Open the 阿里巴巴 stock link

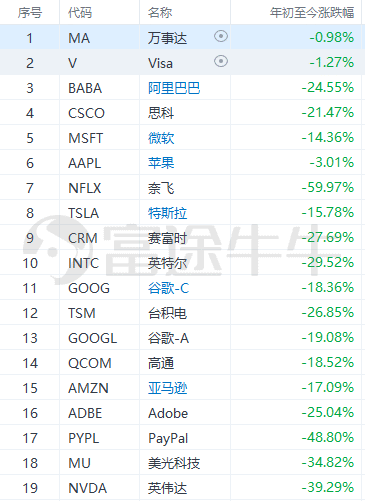click(174, 88)
